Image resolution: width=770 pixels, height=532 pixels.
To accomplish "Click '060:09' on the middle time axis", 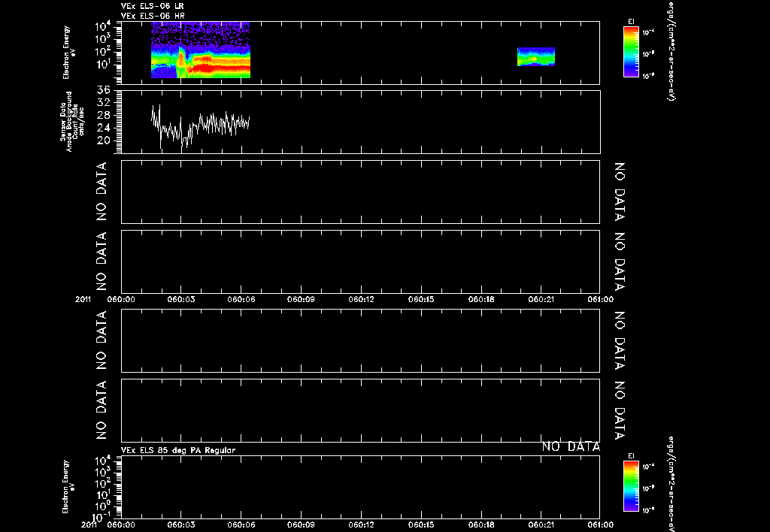I will [x=301, y=299].
